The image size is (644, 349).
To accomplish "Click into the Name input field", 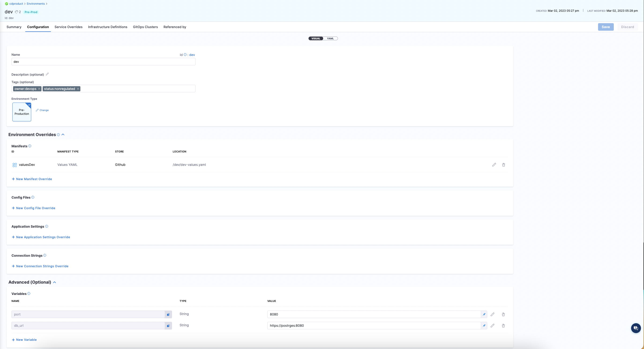I will point(103,62).
